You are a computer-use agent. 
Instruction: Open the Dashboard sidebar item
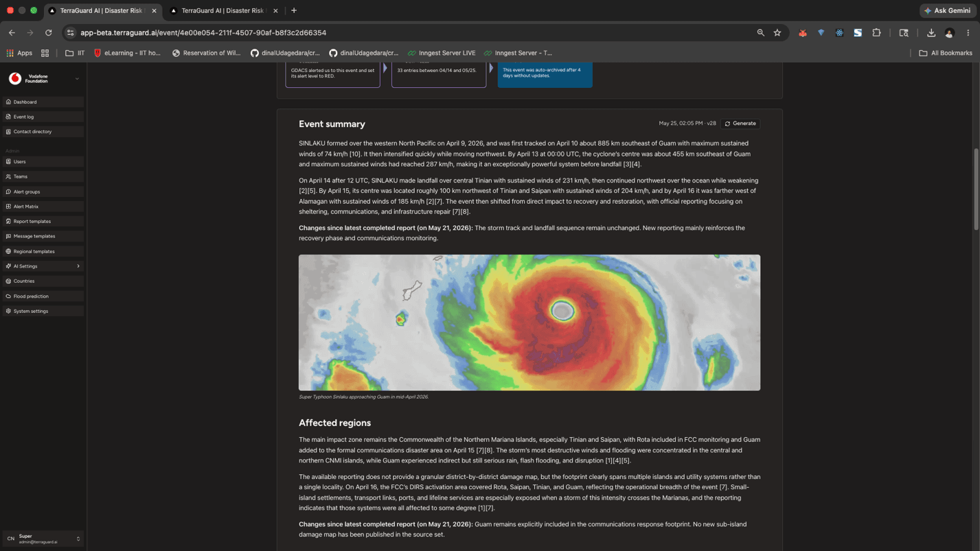(x=43, y=102)
